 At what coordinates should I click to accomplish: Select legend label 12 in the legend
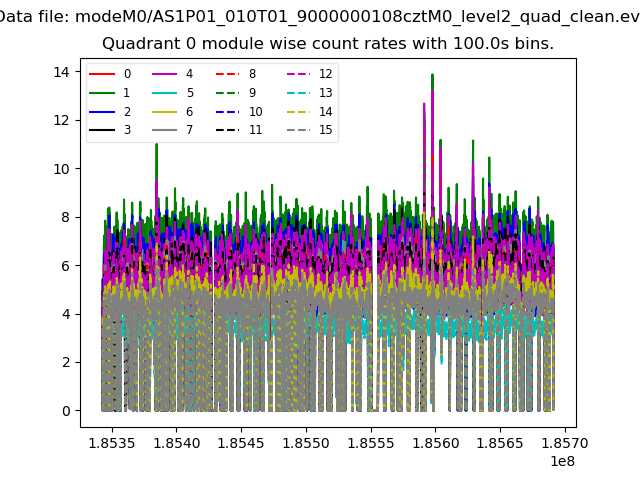coord(325,74)
